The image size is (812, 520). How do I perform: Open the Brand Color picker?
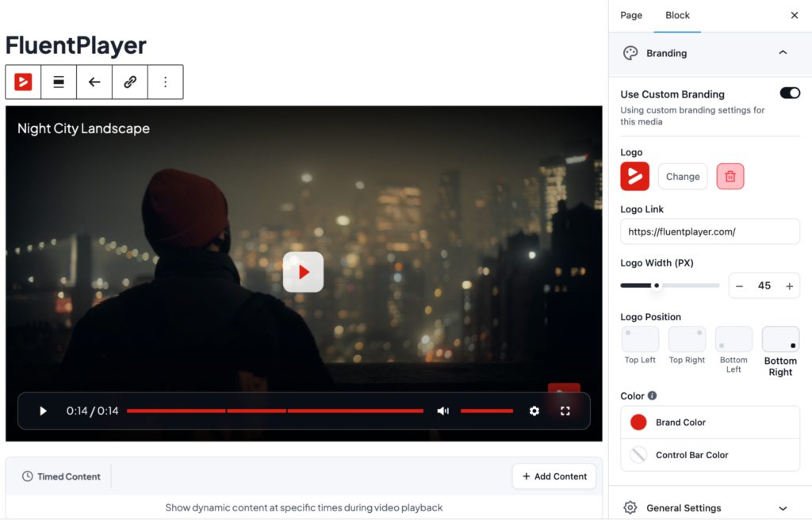pos(710,422)
